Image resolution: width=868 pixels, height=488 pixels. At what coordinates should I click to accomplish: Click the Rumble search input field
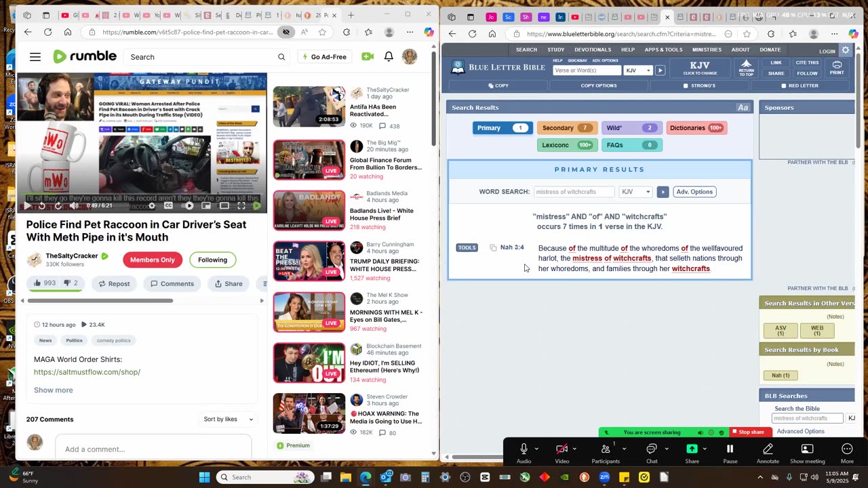click(x=201, y=57)
